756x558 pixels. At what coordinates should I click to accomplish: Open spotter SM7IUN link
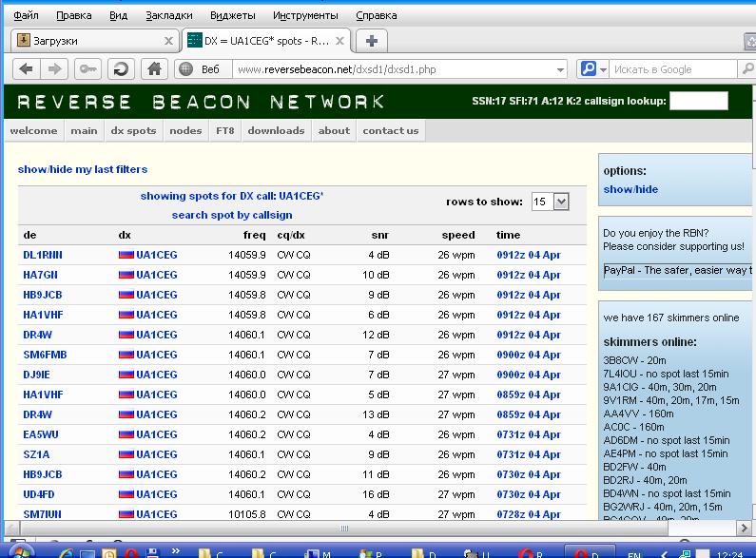click(x=42, y=514)
